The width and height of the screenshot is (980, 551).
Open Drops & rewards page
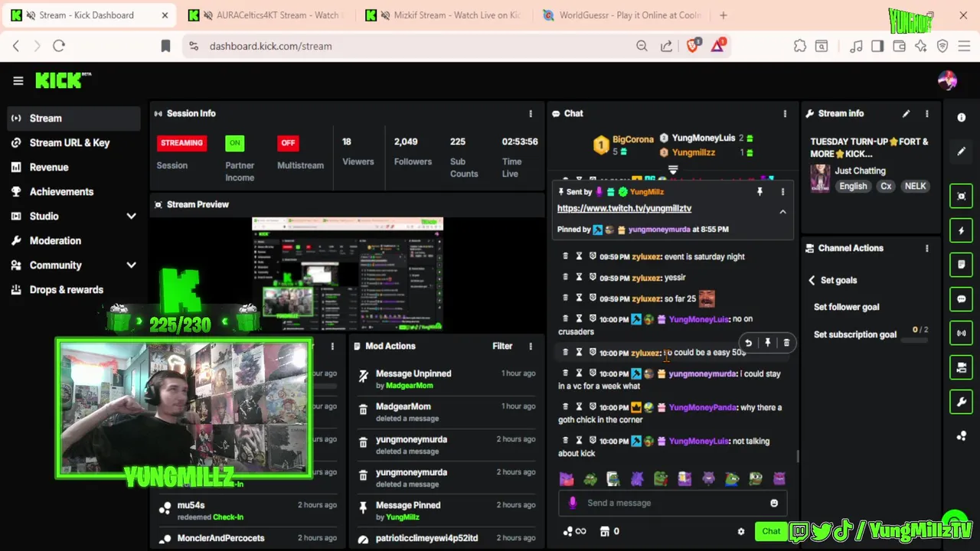[73, 289]
